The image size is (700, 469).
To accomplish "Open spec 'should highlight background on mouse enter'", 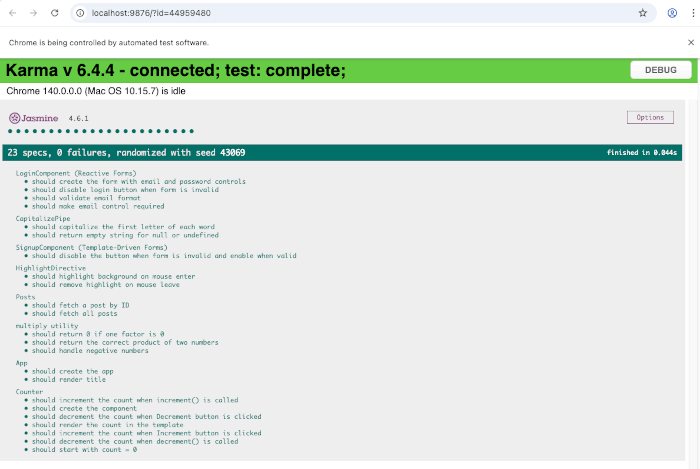I will (x=113, y=277).
